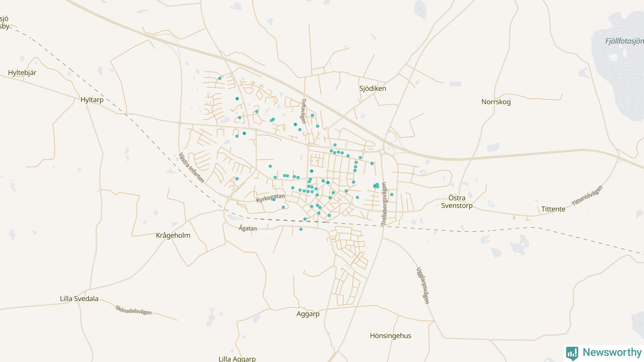Click the Fjällfotasjön lake label

(x=624, y=41)
